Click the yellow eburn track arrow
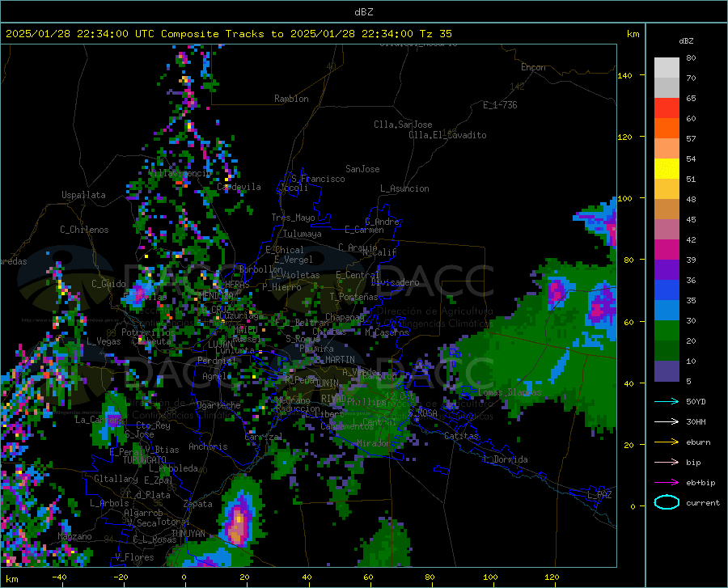Screen dimensions: 728x588 click(667, 442)
